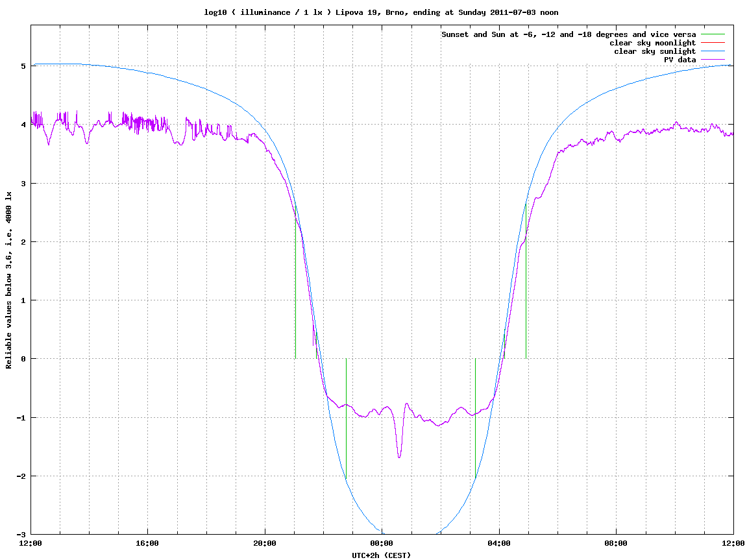Click the tall green sunset marker line near 21:00
Screen dimensions: 747x560
296,281
